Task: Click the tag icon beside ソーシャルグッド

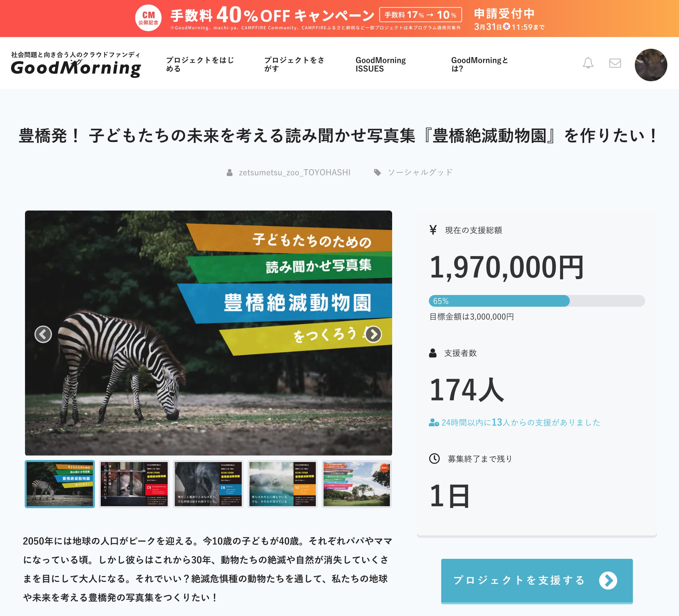Action: pyautogui.click(x=377, y=173)
